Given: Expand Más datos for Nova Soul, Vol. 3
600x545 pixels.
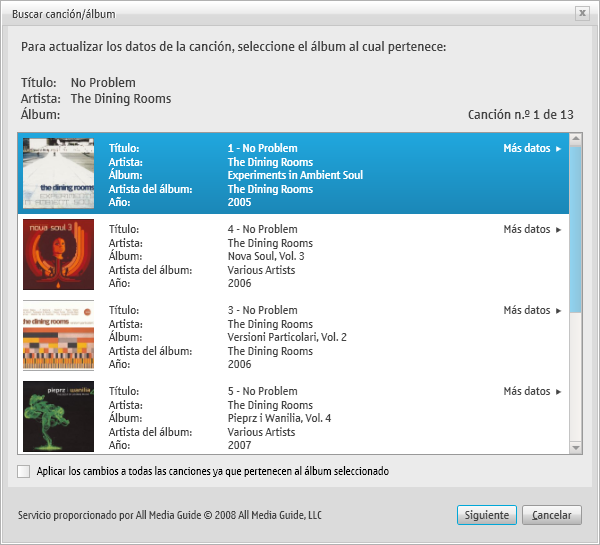Looking at the screenshot, I should pos(532,229).
